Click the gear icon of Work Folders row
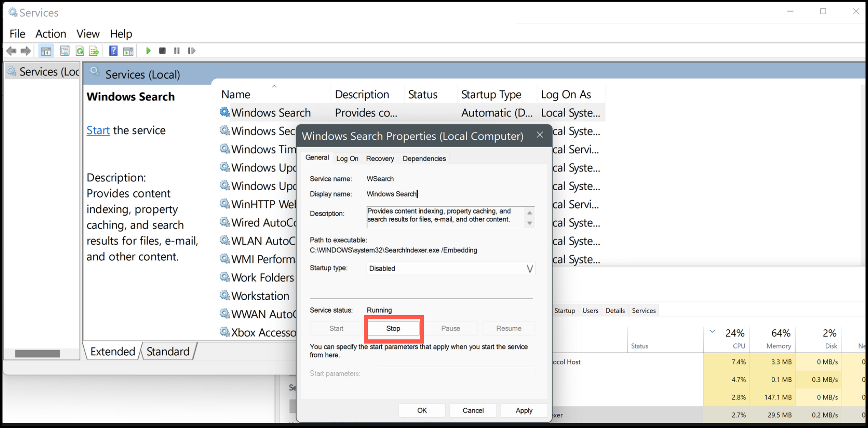The image size is (868, 428). point(225,277)
